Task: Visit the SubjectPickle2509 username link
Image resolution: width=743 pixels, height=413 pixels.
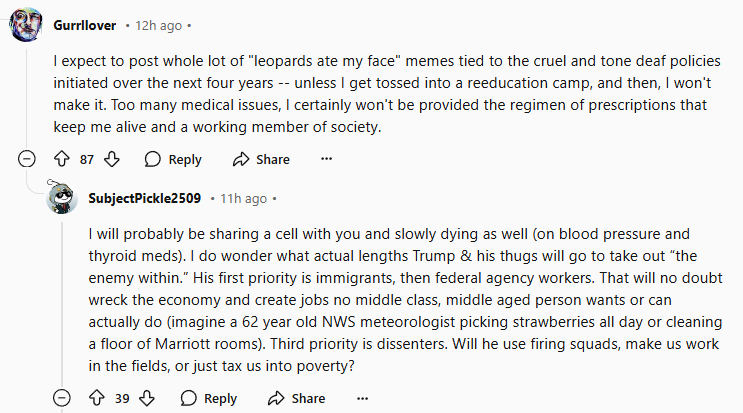Action: [144, 198]
